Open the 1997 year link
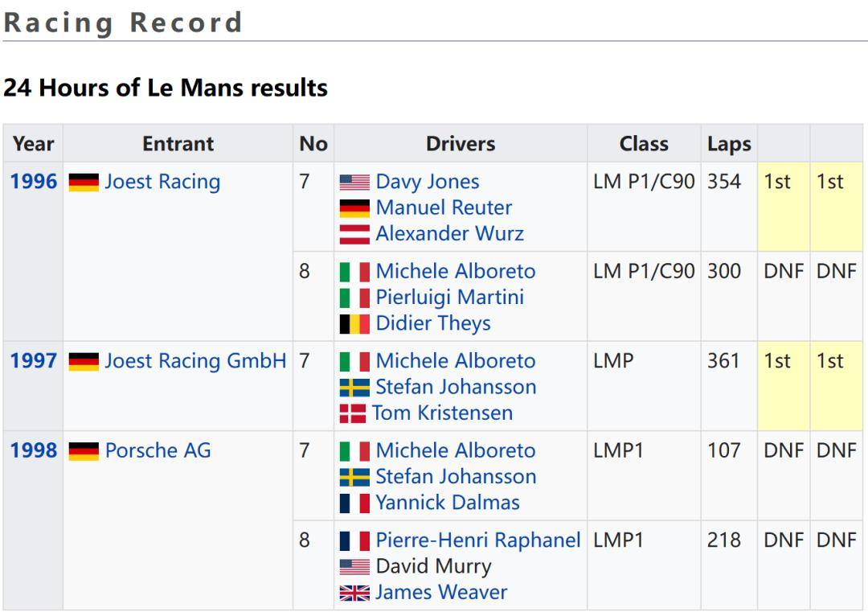The image size is (868, 612). 34,361
